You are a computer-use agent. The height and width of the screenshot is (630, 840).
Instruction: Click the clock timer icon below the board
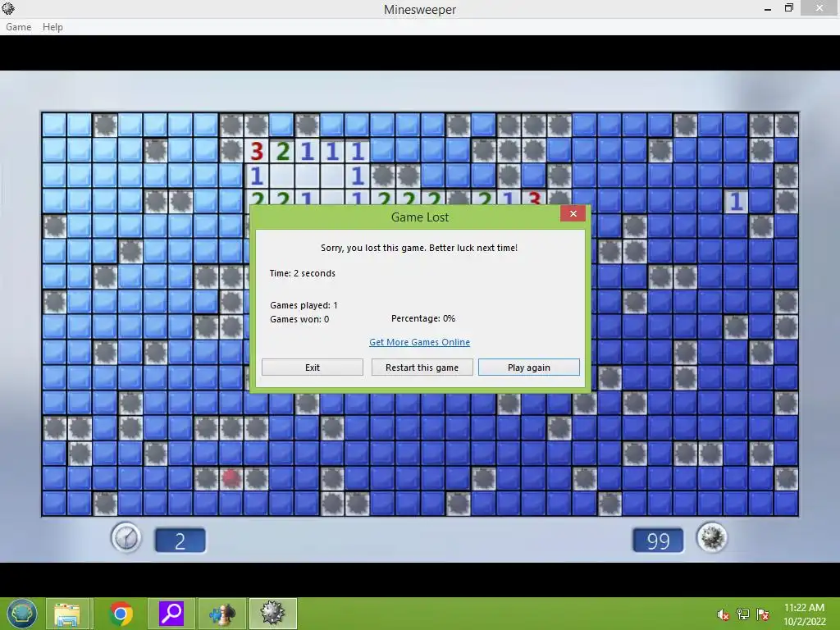(126, 538)
